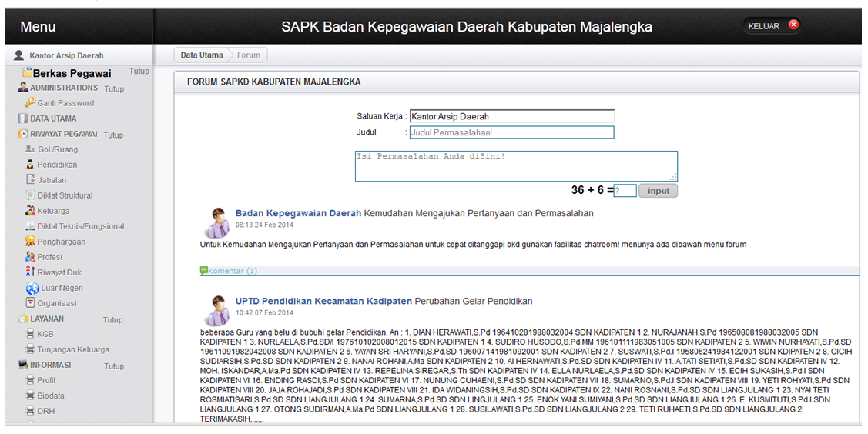868x434 pixels.
Task: Select Diklat Teknis/Fungsional in the menu
Action: [x=81, y=226]
